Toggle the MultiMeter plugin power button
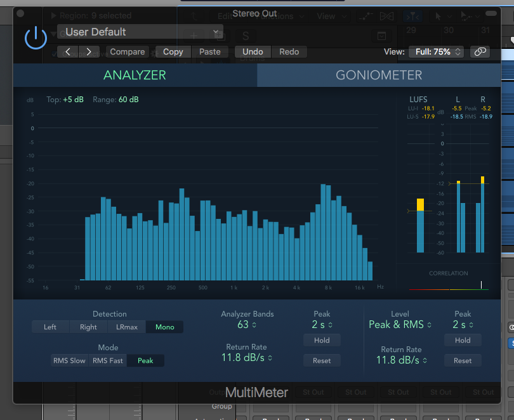Screen dimensions: 514x420 click(x=36, y=37)
